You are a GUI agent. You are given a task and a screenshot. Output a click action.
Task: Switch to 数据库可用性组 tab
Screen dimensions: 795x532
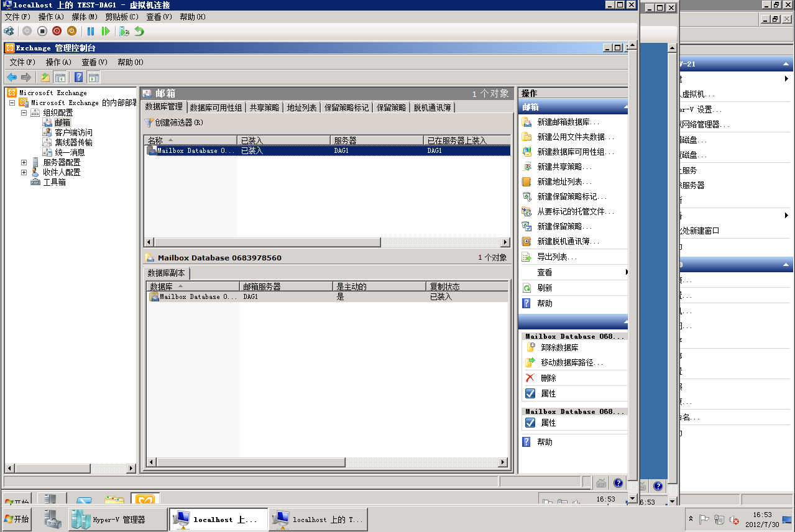216,108
